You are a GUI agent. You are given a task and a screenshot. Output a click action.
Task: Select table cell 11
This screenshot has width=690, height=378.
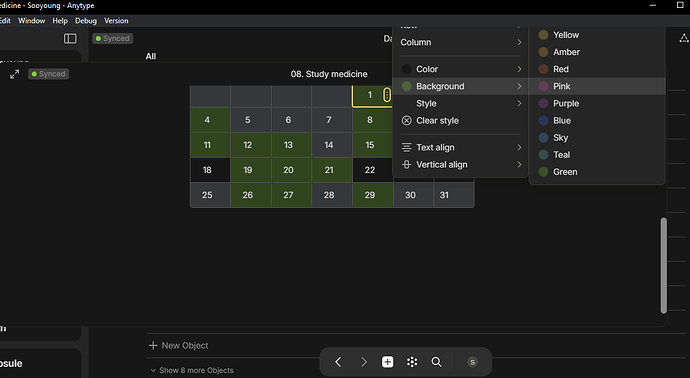(210, 145)
